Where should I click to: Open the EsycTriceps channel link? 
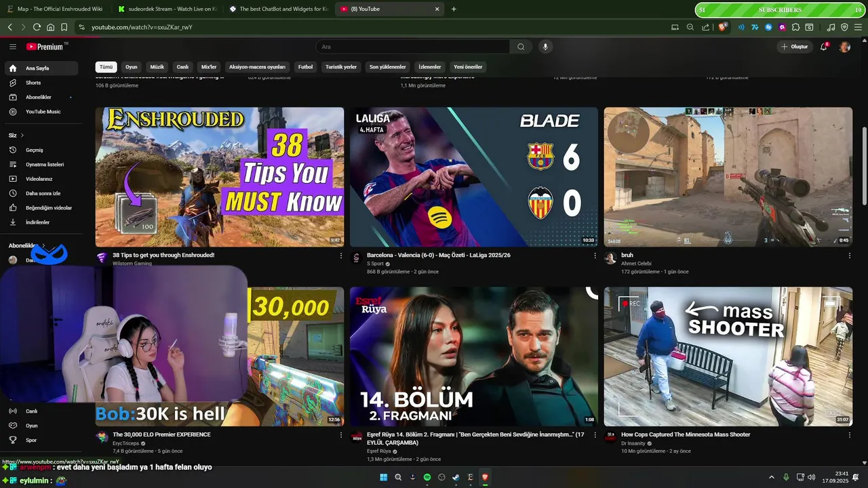[x=125, y=443]
